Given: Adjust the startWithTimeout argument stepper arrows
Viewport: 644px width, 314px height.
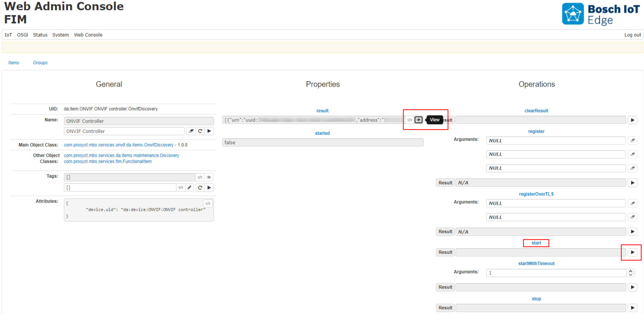Looking at the screenshot, I should click(x=631, y=273).
